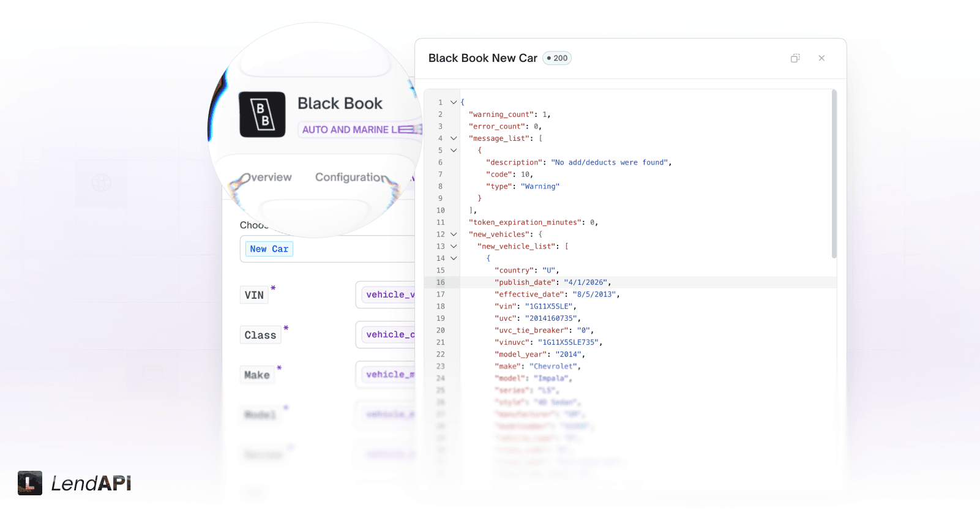
Task: Click the VIN mapping input field
Action: coord(386,295)
